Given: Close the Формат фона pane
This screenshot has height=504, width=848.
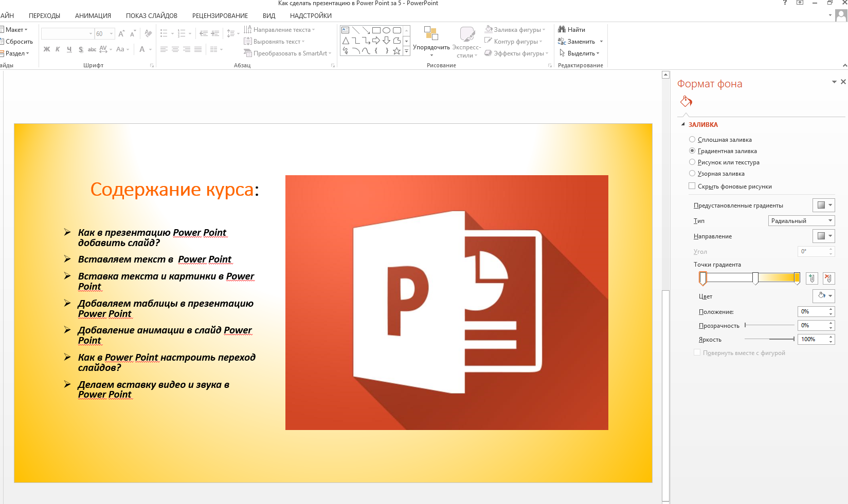Looking at the screenshot, I should [843, 82].
